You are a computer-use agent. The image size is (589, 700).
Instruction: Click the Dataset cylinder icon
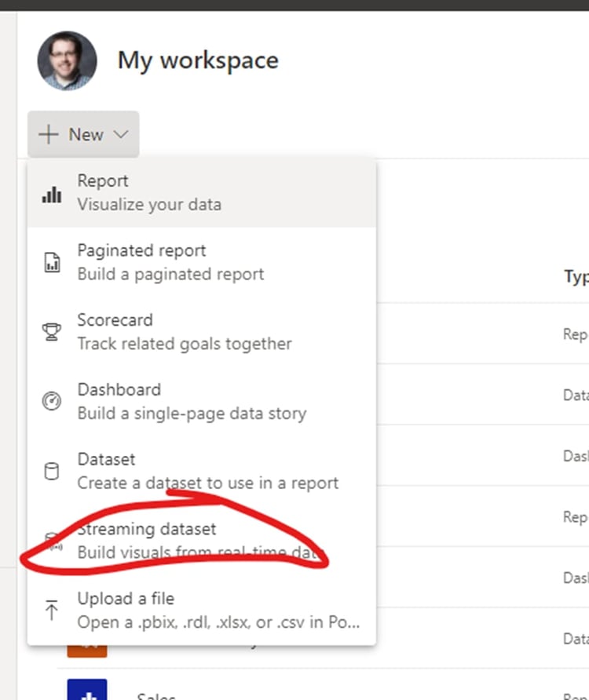[52, 471]
